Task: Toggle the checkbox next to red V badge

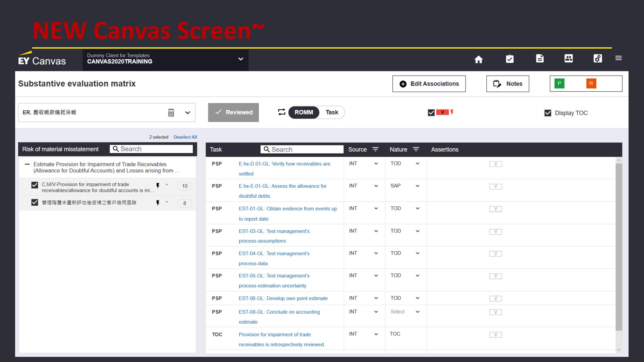Action: 431,113
